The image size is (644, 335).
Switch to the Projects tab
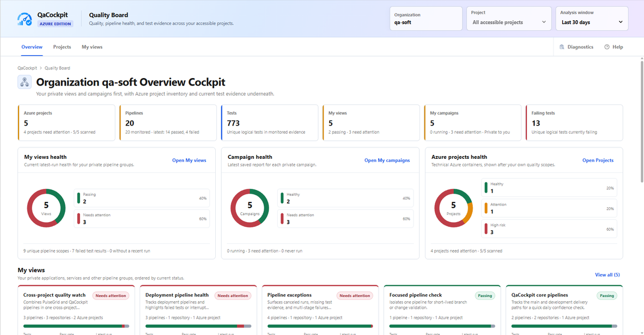(62, 47)
